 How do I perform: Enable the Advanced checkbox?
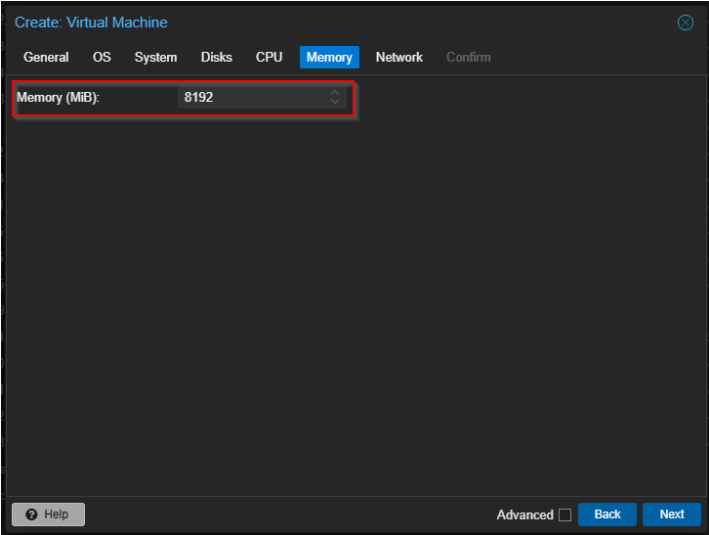565,515
